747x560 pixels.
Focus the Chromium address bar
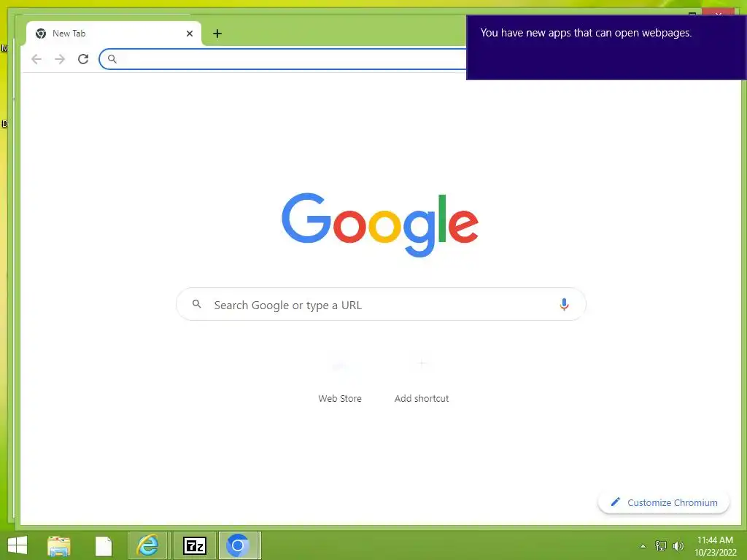(283, 59)
